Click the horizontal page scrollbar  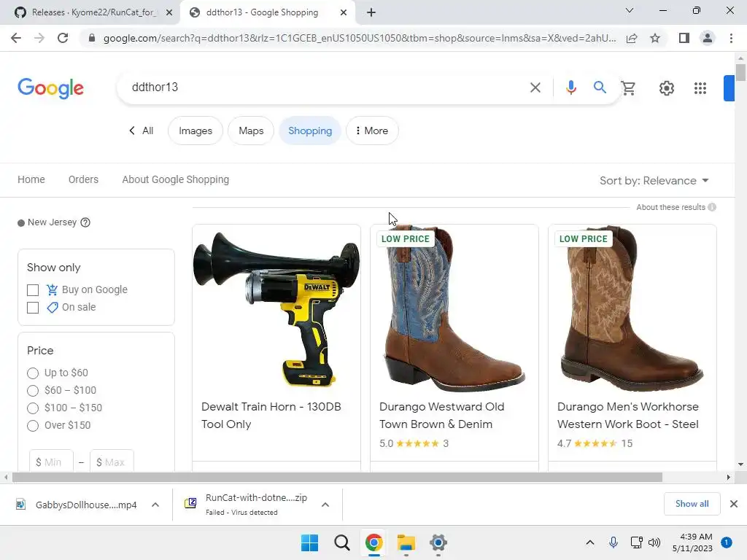pos(337,477)
